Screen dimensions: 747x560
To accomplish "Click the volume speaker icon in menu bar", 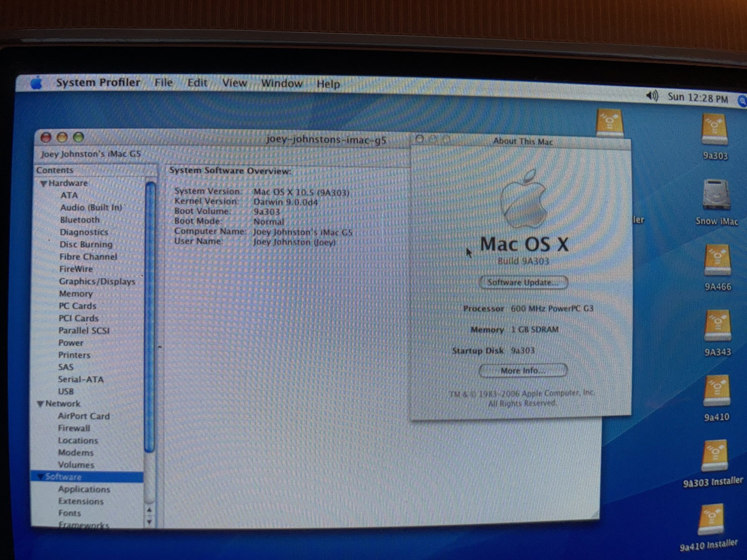I will (652, 96).
